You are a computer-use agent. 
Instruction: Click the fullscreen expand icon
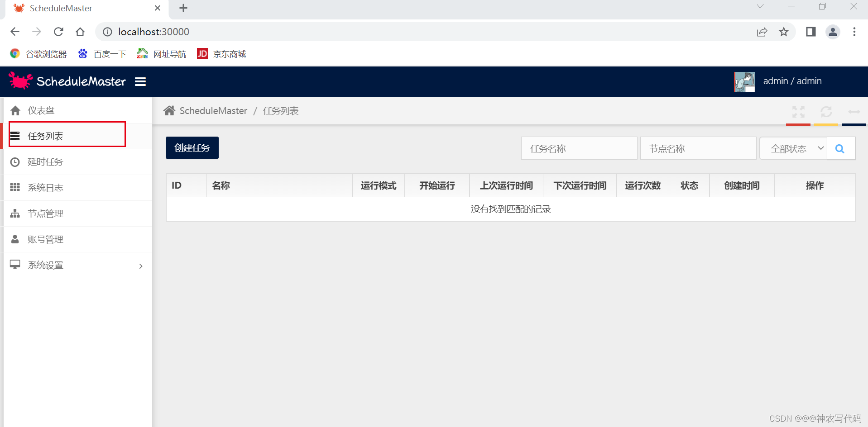click(798, 111)
